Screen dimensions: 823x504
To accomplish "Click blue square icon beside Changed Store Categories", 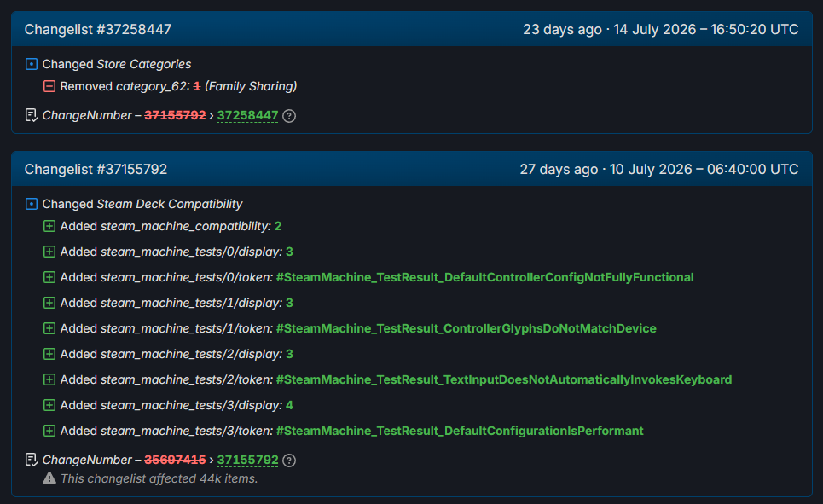I will click(x=32, y=64).
